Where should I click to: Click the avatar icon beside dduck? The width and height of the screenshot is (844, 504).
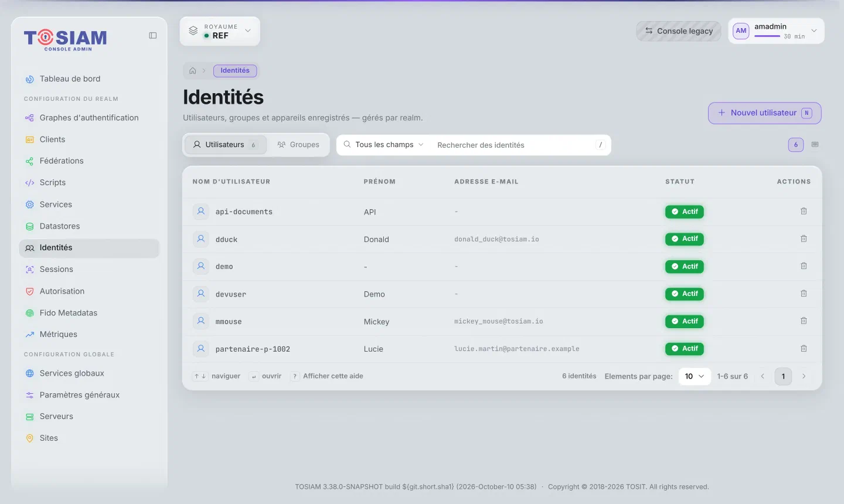(201, 239)
